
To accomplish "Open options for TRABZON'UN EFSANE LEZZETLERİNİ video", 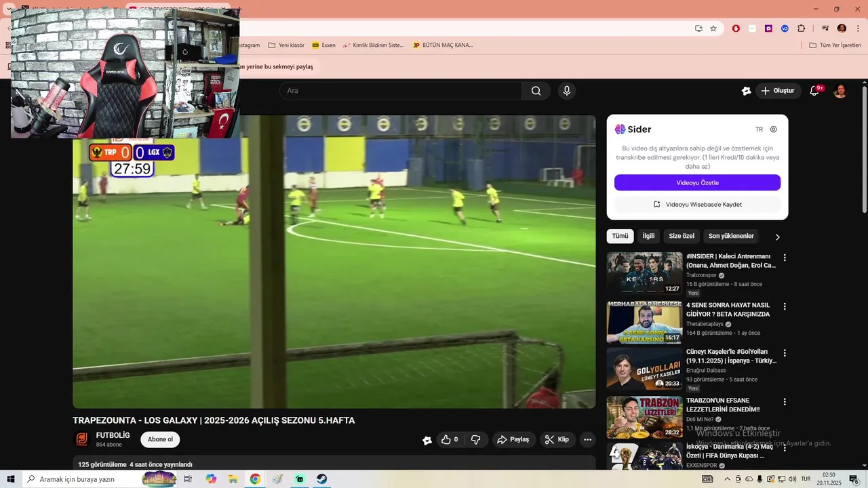I will point(785,402).
